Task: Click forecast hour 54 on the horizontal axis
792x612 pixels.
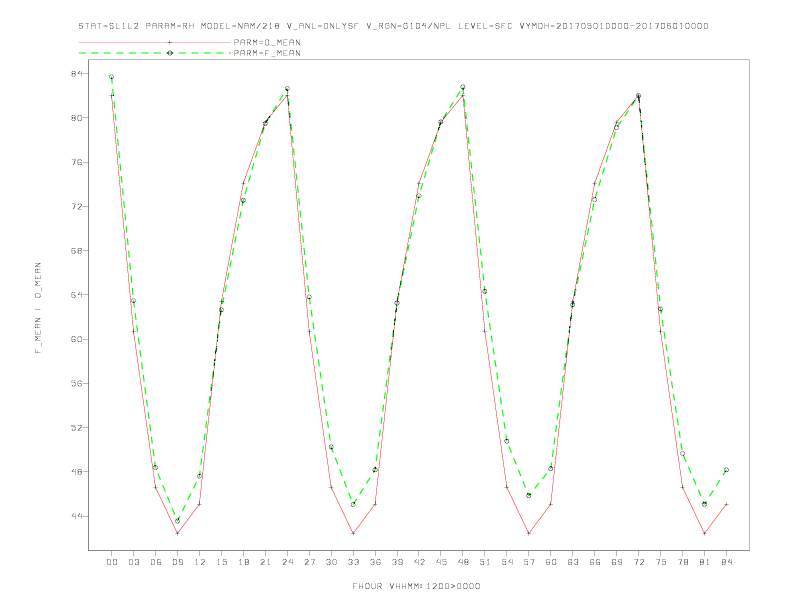Action: [x=507, y=562]
